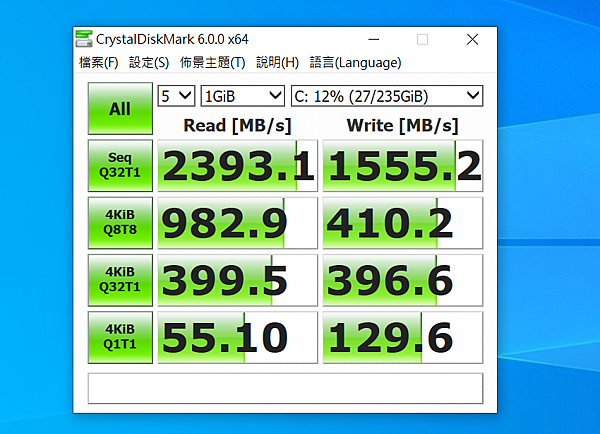Click the CrystalDiskMark 6.0.0 x64 window title

click(x=172, y=39)
